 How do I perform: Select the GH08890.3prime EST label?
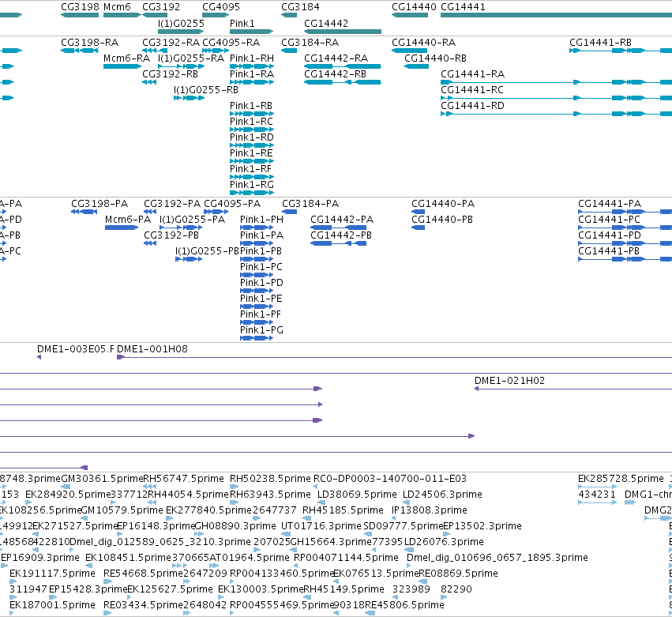pyautogui.click(x=235, y=525)
